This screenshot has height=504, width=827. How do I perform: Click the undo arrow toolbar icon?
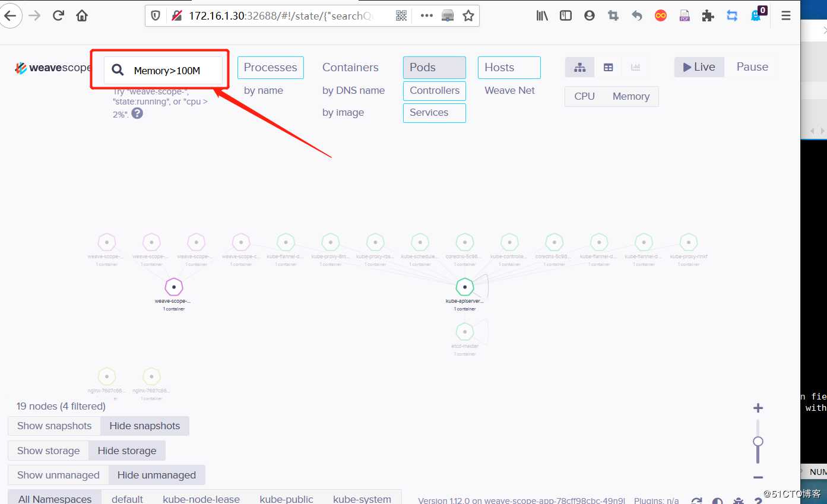tap(637, 16)
